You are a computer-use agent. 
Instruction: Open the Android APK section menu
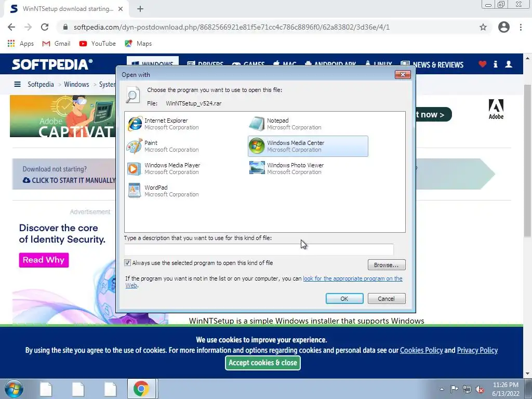[x=330, y=64]
